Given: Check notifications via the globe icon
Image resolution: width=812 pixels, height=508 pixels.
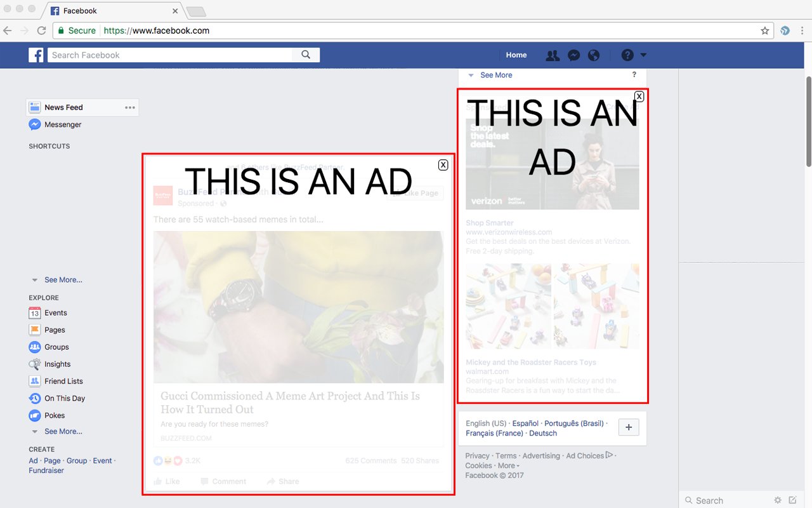Looking at the screenshot, I should pyautogui.click(x=594, y=55).
